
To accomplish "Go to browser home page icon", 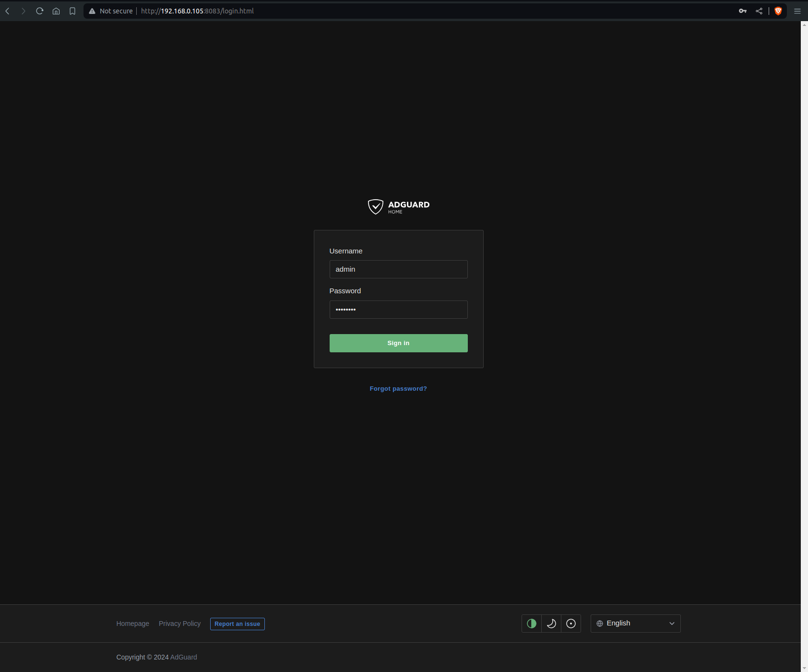I will tap(56, 11).
